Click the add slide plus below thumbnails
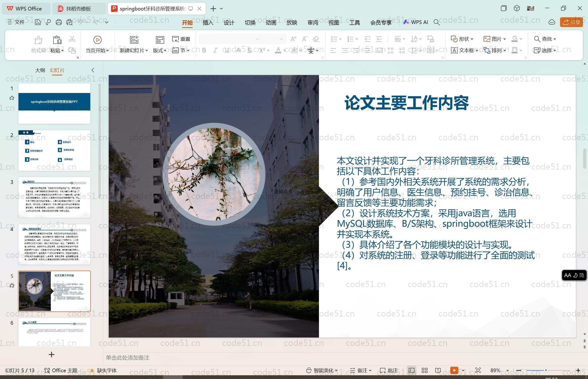588x379 pixels. point(52,354)
